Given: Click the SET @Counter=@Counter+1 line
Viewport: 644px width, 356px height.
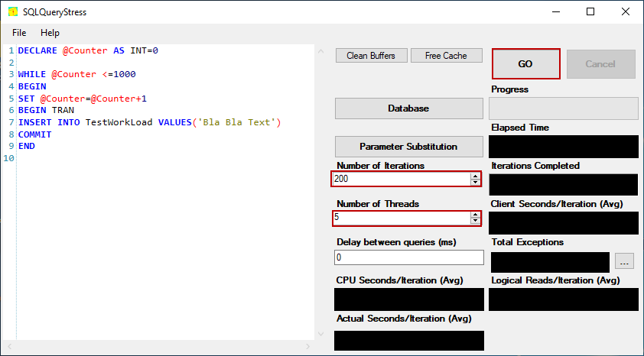Looking at the screenshot, I should 83,99.
